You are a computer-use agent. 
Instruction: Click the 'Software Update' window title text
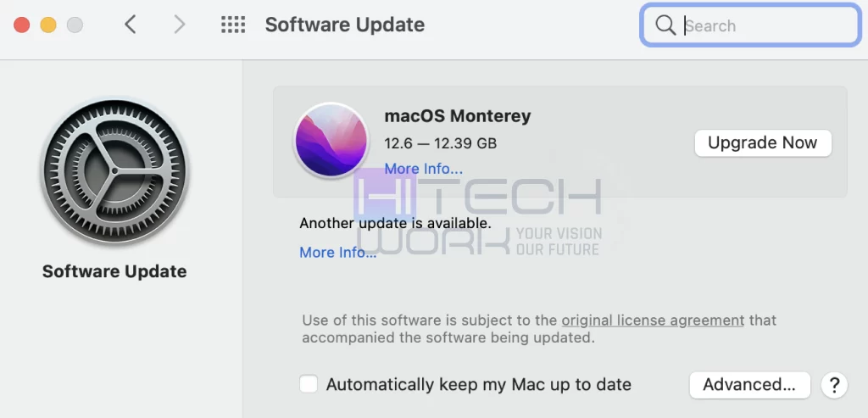click(x=344, y=25)
